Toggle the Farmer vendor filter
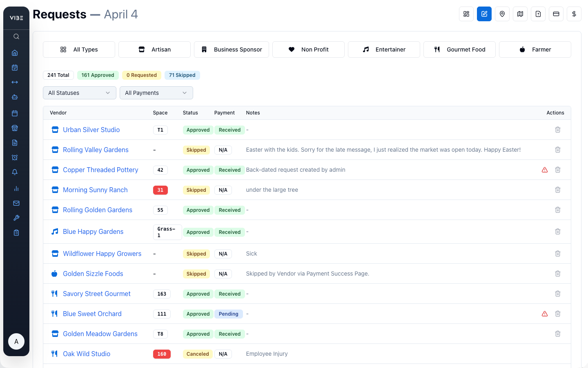The width and height of the screenshot is (588, 368). (x=535, y=49)
